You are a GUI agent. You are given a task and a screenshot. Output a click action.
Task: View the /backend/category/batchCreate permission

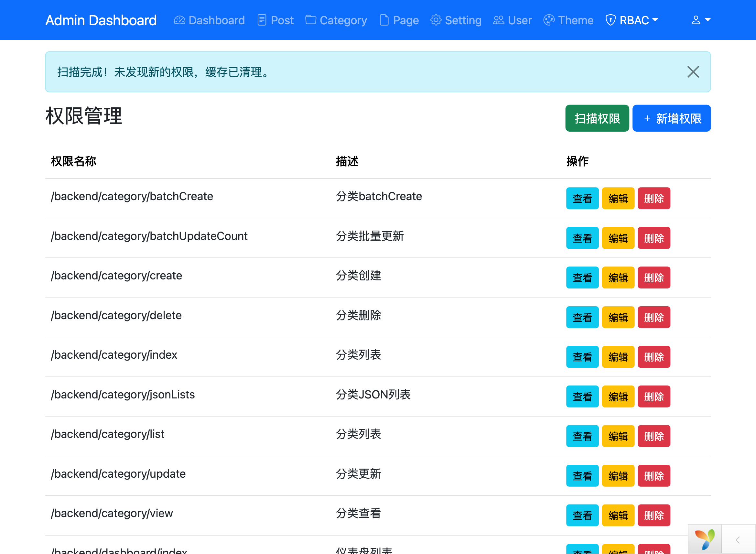coord(582,199)
